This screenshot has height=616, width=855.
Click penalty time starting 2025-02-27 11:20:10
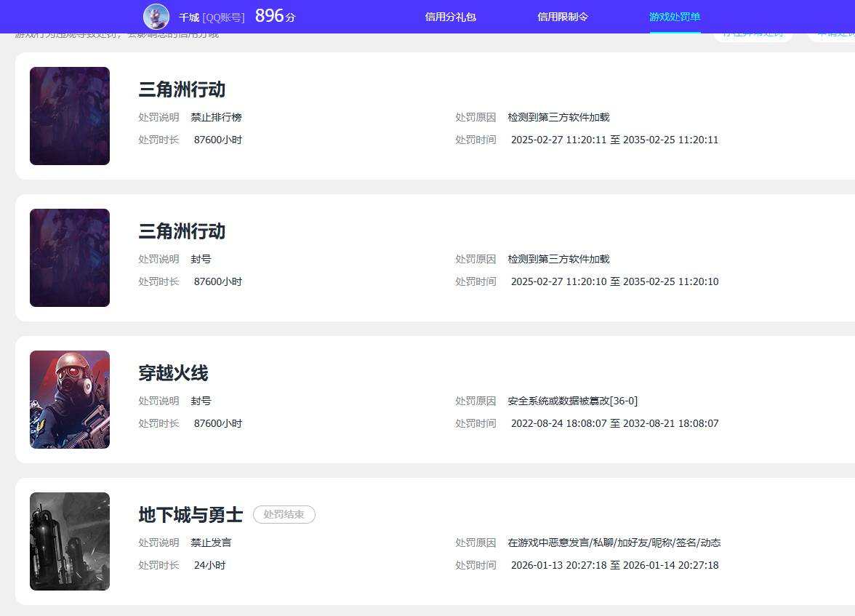click(x=614, y=281)
